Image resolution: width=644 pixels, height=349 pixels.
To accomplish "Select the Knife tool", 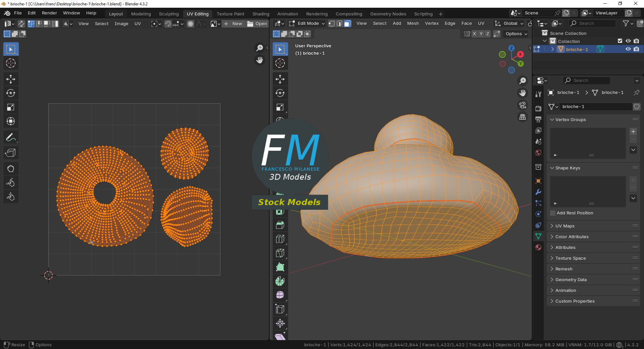I will click(x=280, y=253).
